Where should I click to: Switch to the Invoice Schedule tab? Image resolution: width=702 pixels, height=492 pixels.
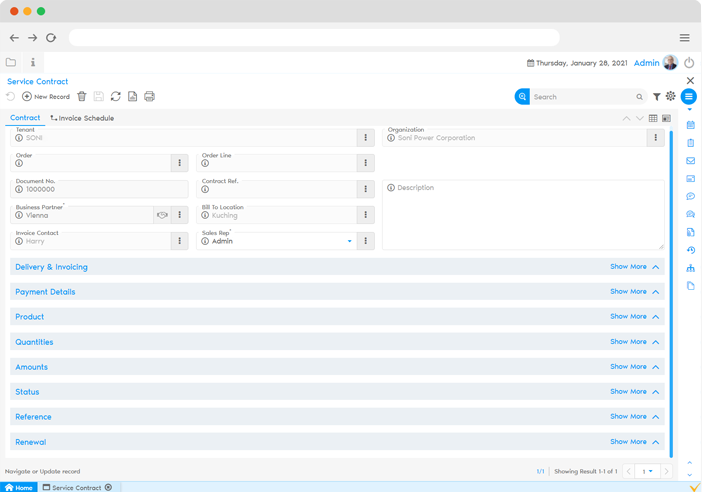82,118
